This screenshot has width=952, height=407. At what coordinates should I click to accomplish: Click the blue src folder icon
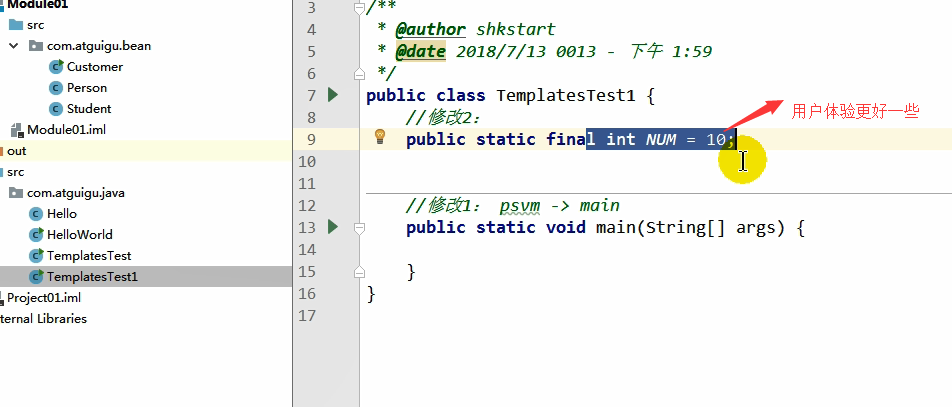16,25
